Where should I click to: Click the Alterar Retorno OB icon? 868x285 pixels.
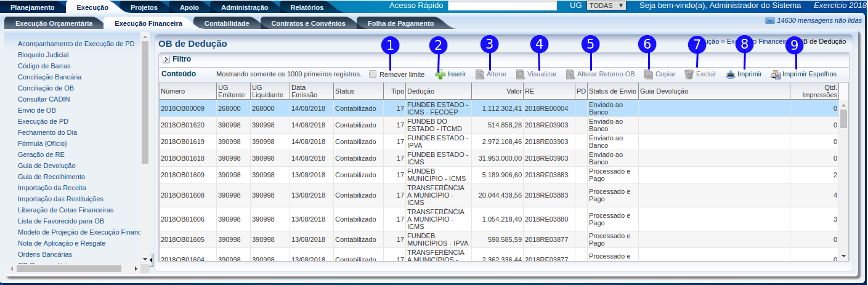click(x=570, y=74)
